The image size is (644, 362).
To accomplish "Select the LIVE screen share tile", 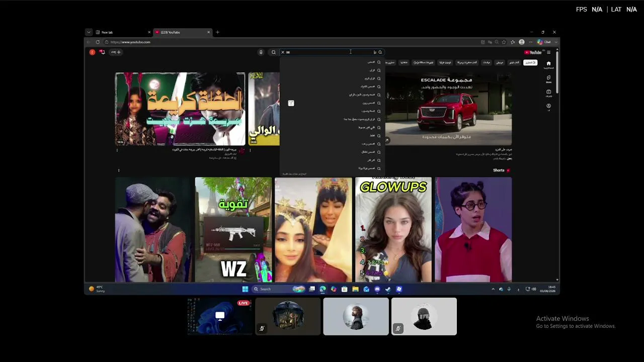I will [x=220, y=316].
